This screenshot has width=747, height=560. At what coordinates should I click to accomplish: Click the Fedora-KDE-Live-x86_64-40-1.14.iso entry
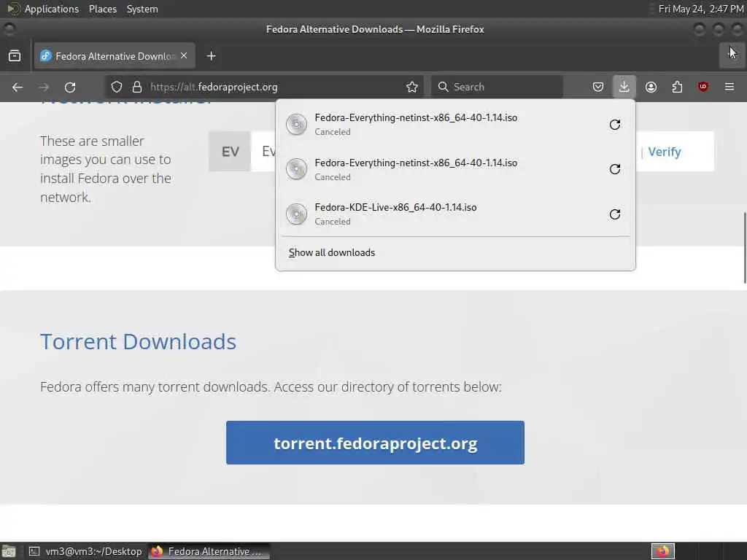(455, 214)
